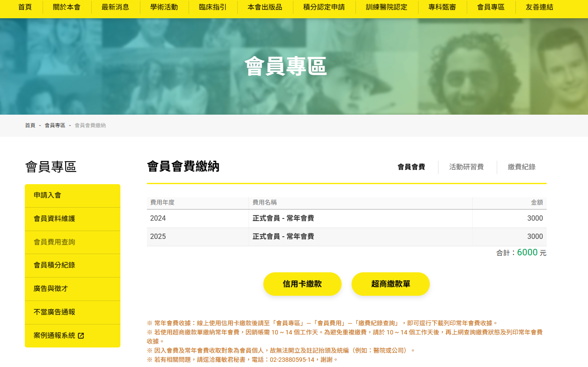The width and height of the screenshot is (588, 367).
Task: Open 會員專區 in the top navigation bar
Action: [x=491, y=7]
